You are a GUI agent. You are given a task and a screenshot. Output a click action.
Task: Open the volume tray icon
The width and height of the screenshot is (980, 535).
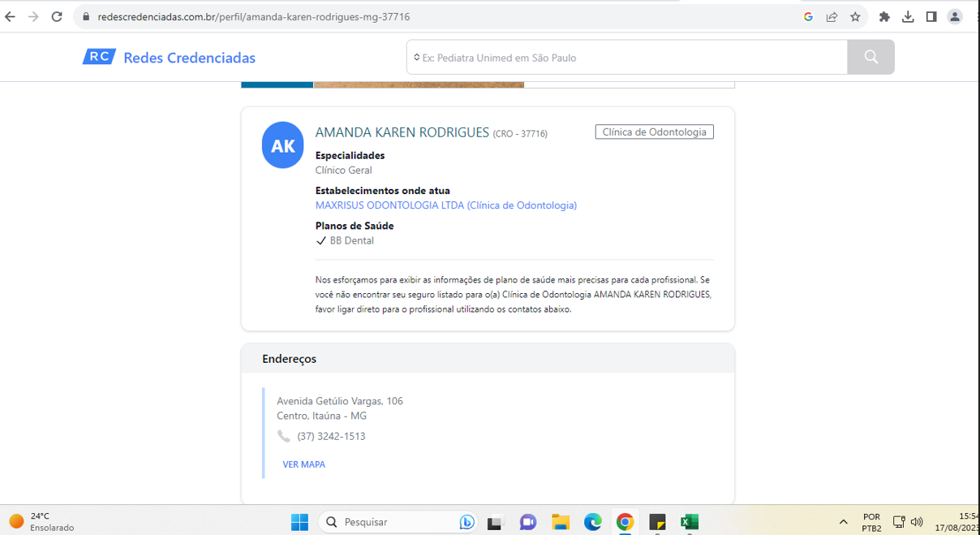click(917, 522)
